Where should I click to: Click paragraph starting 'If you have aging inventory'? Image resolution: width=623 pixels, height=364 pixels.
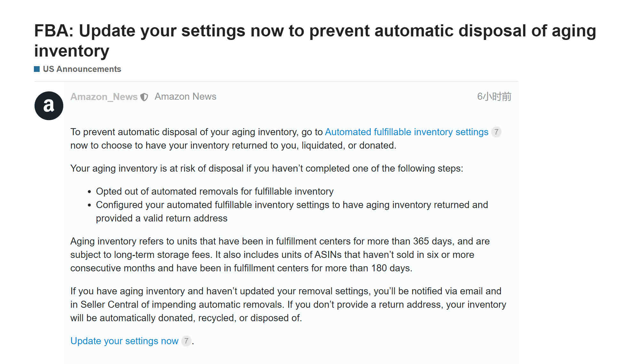288,304
